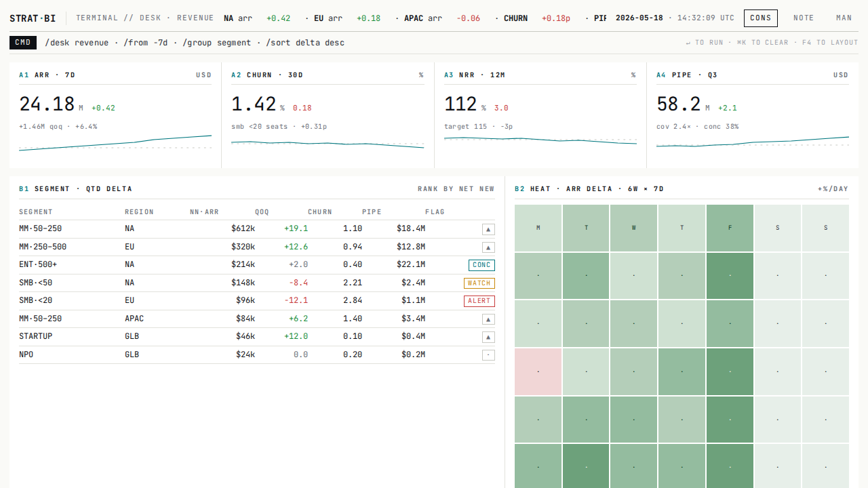Sort by the REGION column header

(139, 212)
